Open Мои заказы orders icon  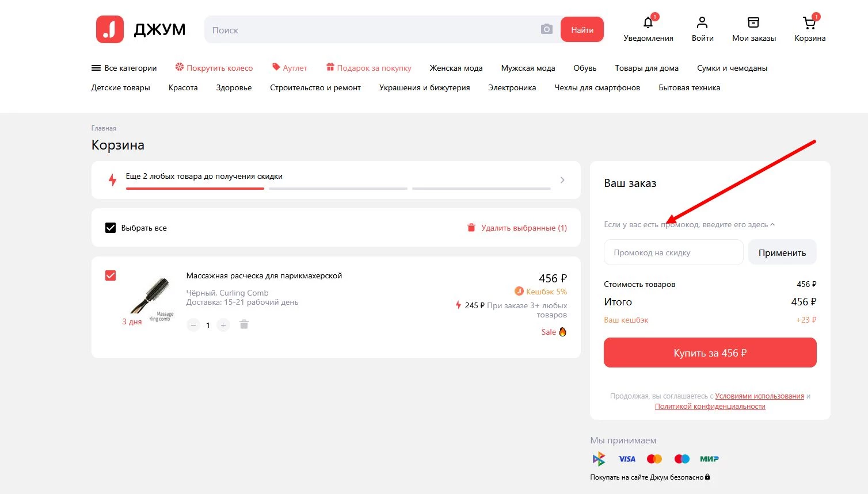click(x=753, y=22)
